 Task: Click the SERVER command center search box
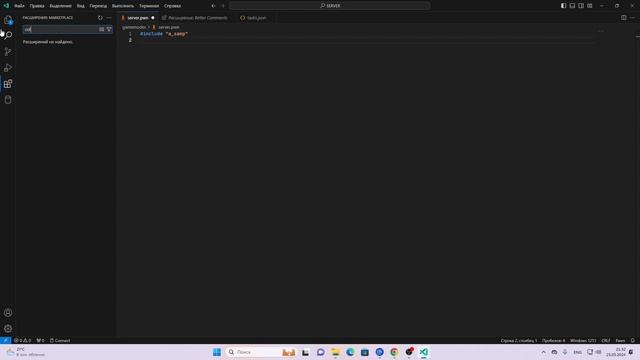tap(329, 6)
